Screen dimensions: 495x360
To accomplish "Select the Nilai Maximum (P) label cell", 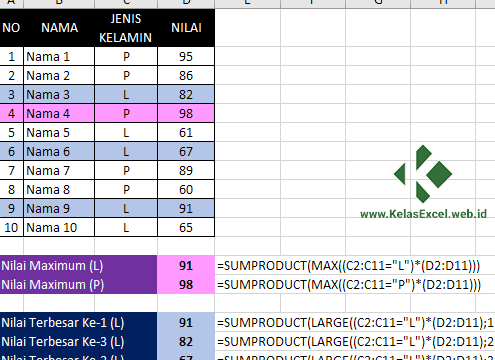I will point(78,284).
